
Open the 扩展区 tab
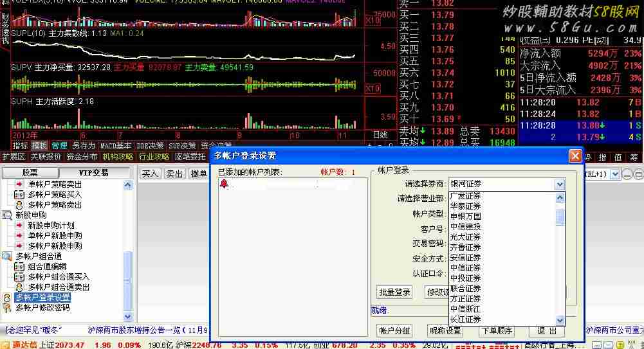[x=14, y=157]
